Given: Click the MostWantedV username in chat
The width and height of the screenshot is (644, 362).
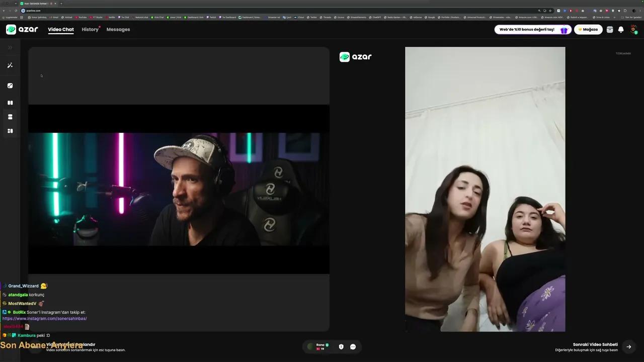Looking at the screenshot, I should point(22,304).
